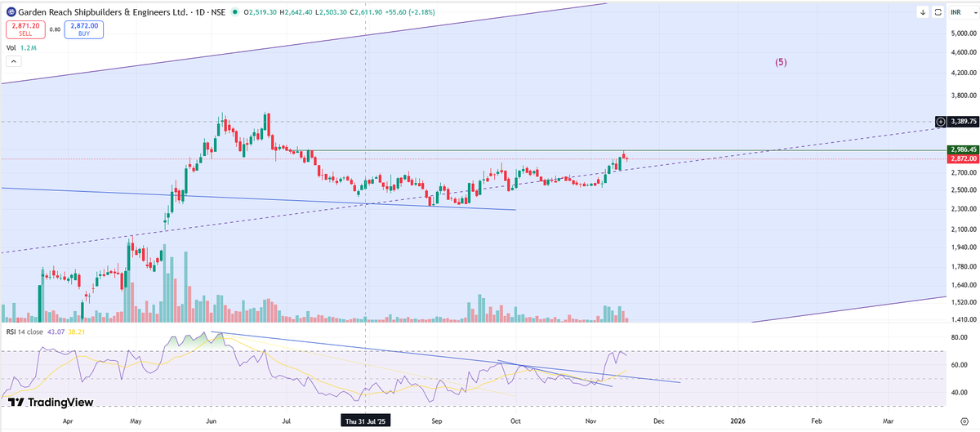Click the 2,872.00 red price label

pyautogui.click(x=962, y=158)
